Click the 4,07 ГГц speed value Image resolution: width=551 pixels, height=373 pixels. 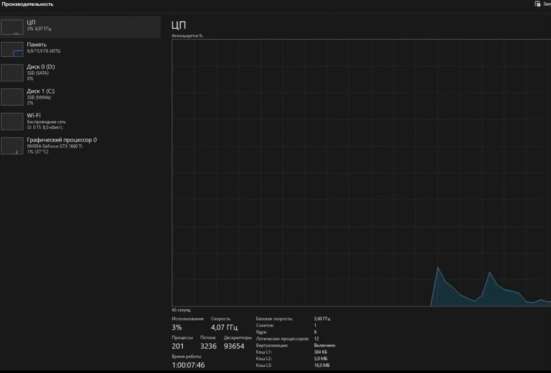click(224, 327)
